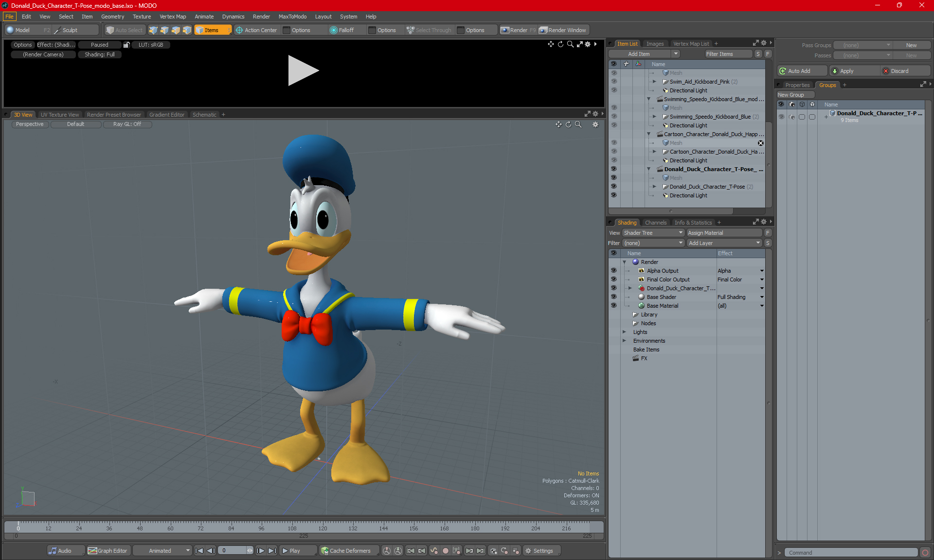This screenshot has height=560, width=934.
Task: Step to previous frame
Action: click(x=211, y=551)
